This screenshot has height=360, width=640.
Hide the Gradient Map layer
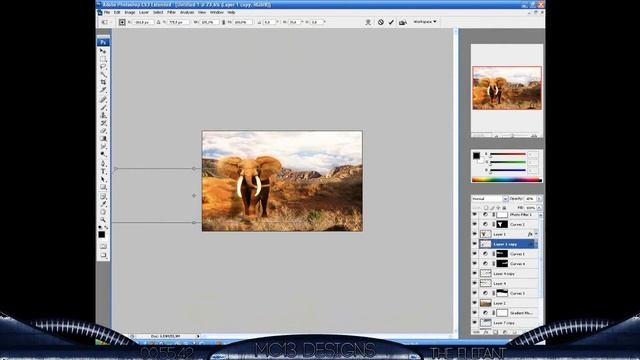(x=475, y=313)
